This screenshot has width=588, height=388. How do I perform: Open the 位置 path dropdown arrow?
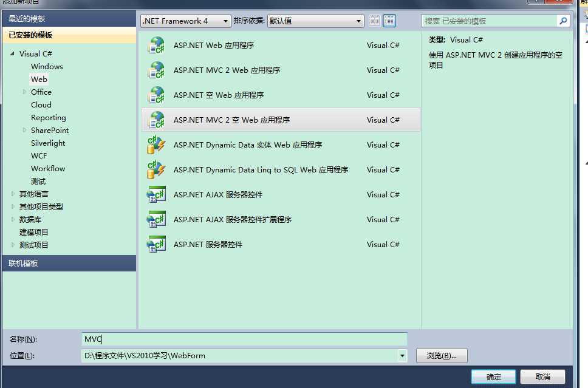coord(402,355)
